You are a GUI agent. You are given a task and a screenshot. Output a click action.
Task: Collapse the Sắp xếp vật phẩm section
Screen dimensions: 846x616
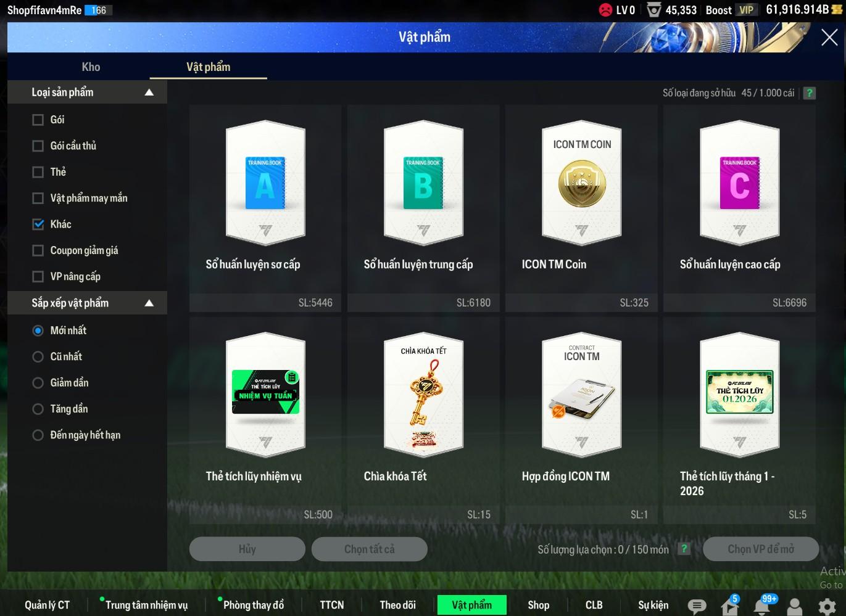click(149, 303)
